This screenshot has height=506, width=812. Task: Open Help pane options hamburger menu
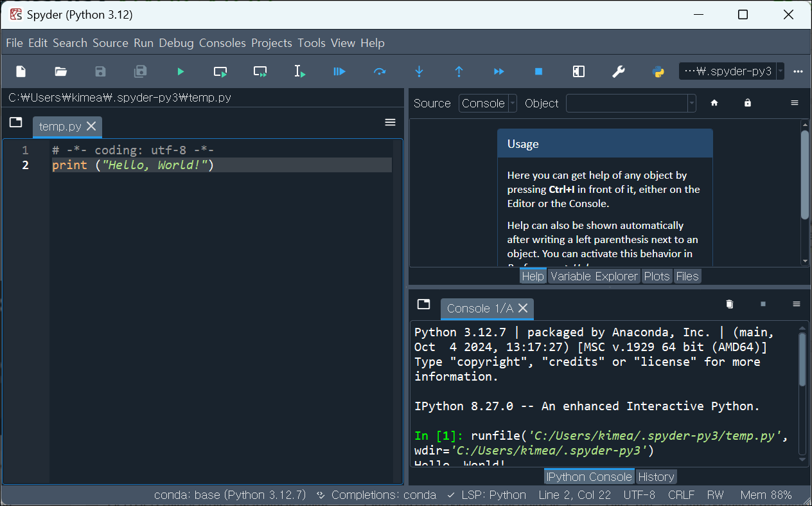coord(795,103)
